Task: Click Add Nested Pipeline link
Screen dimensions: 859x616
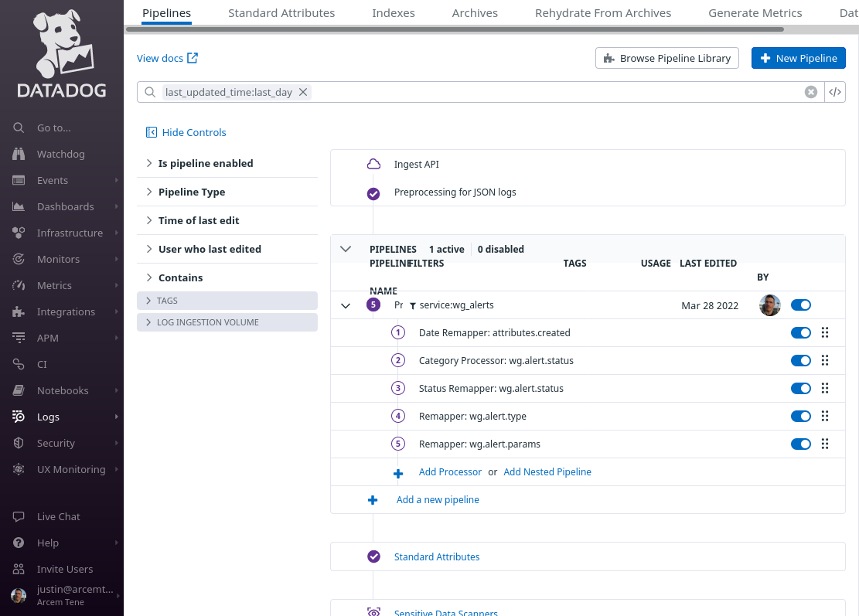Action: (547, 472)
